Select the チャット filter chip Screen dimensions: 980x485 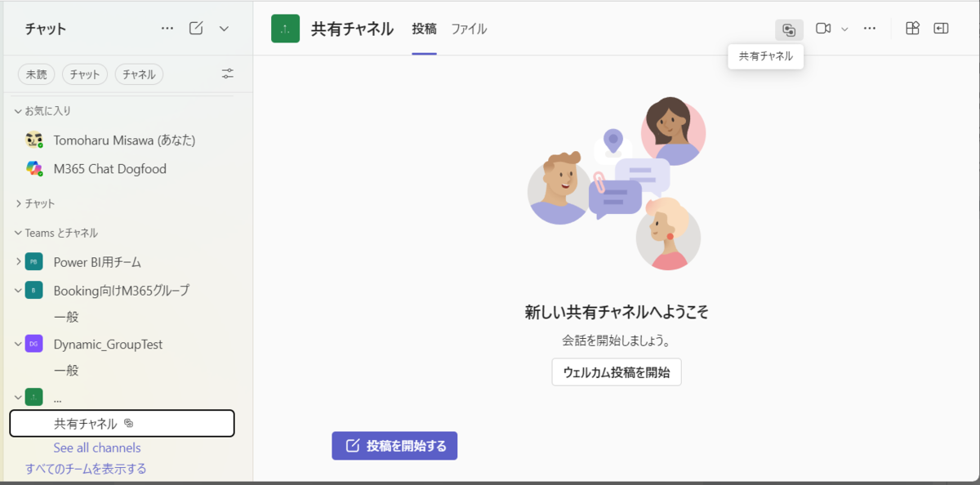tap(85, 74)
